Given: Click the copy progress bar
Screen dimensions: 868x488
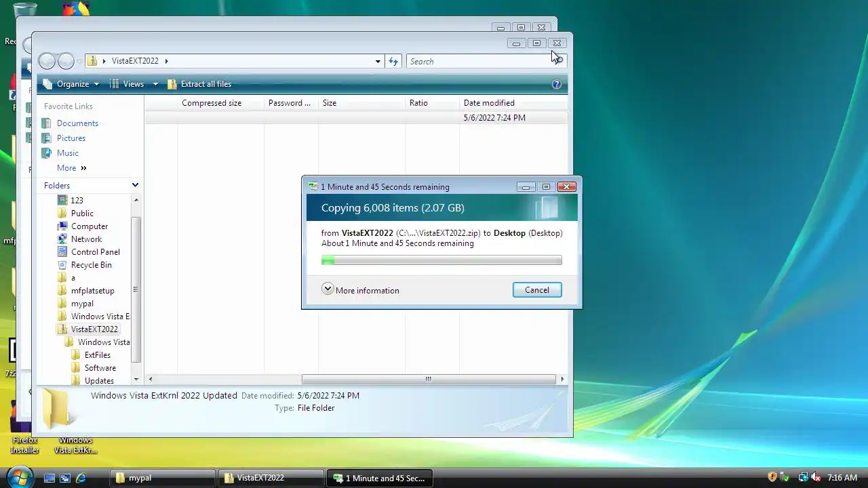Looking at the screenshot, I should tap(441, 260).
